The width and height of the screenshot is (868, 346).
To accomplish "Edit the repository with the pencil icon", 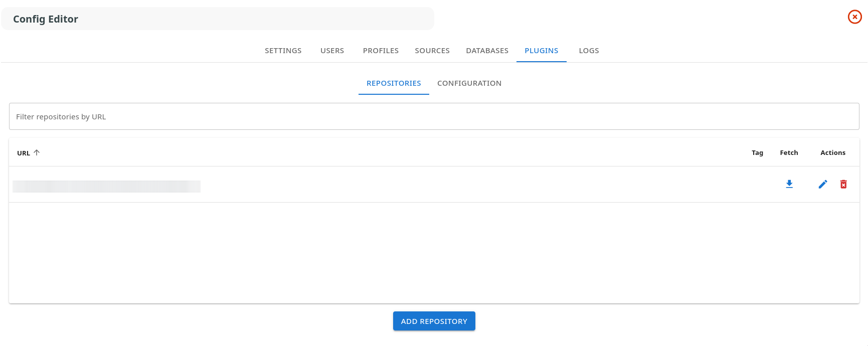I will (823, 184).
